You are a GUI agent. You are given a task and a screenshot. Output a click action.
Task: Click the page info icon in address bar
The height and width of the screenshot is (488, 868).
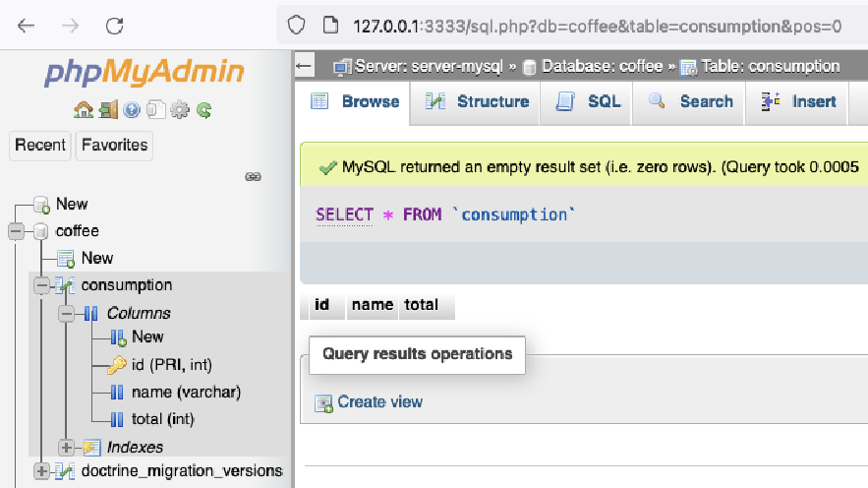[330, 25]
